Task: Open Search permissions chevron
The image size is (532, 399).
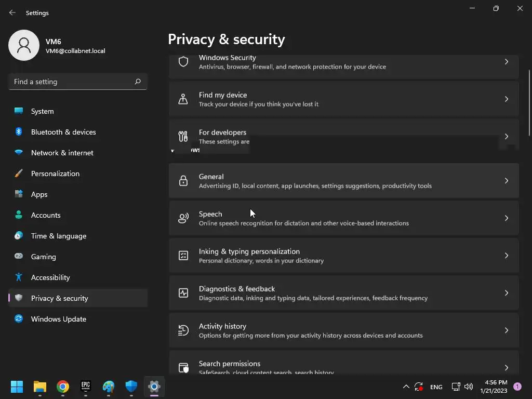Action: click(506, 367)
